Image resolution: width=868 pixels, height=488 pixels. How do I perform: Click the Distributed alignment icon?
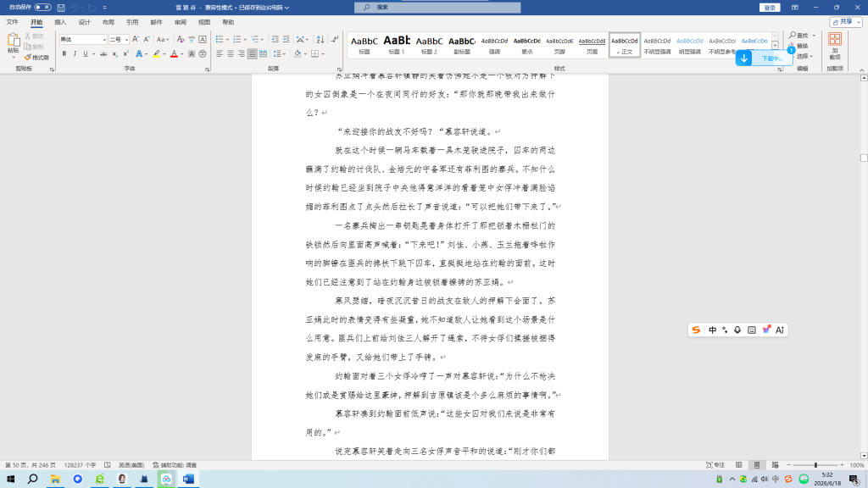point(263,53)
